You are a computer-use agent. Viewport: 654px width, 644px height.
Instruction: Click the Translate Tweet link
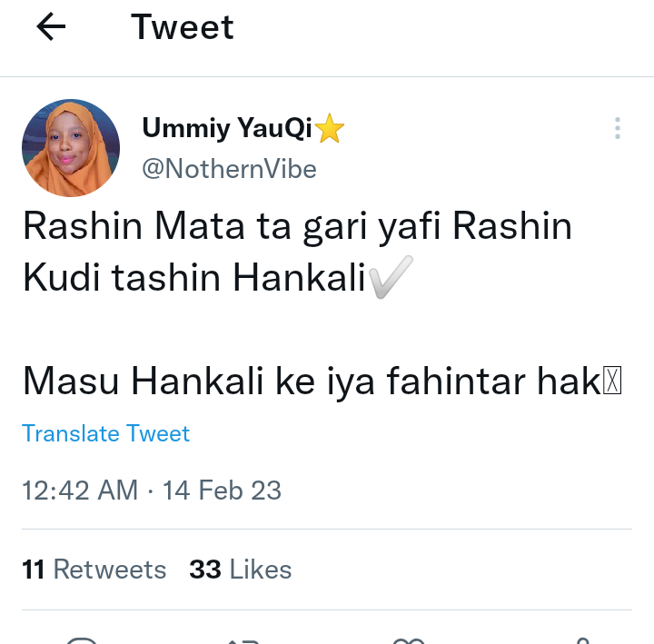[105, 433]
